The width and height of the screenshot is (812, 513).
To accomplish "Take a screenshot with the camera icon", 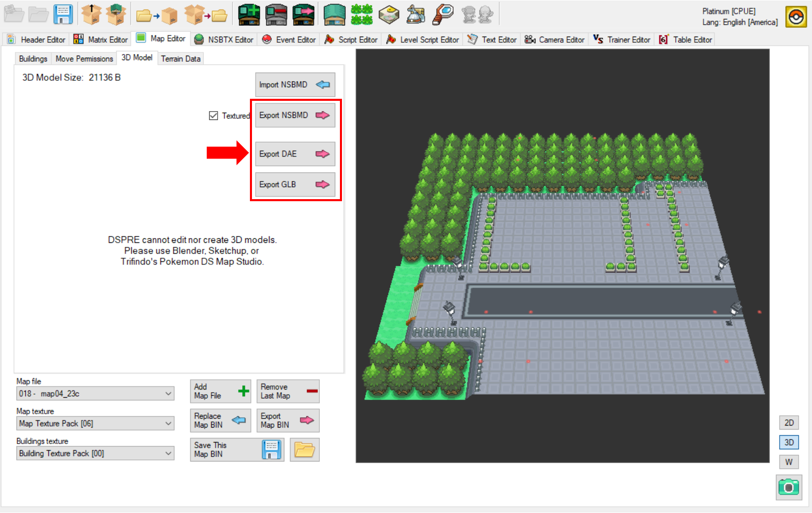I will [x=788, y=487].
